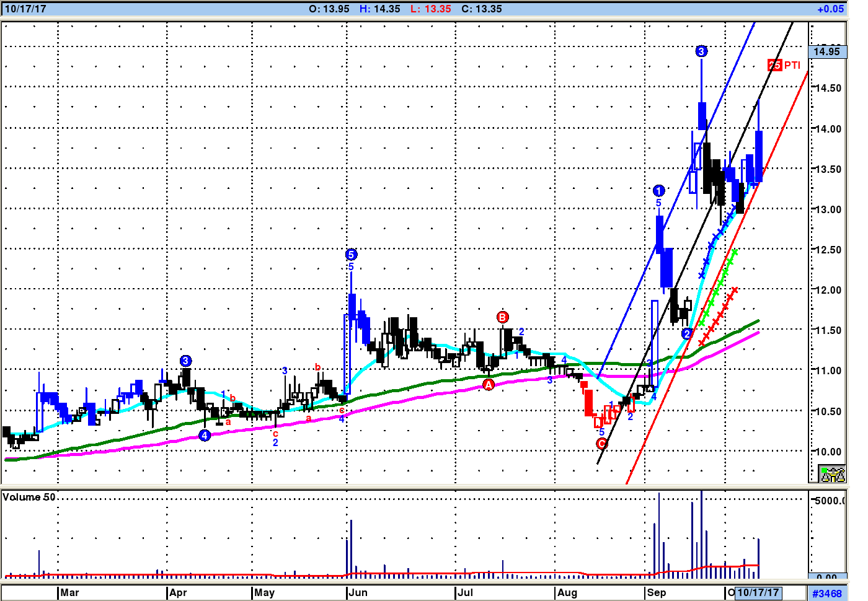Click the 14.95 price cursor label
The image size is (868, 601).
pos(826,51)
